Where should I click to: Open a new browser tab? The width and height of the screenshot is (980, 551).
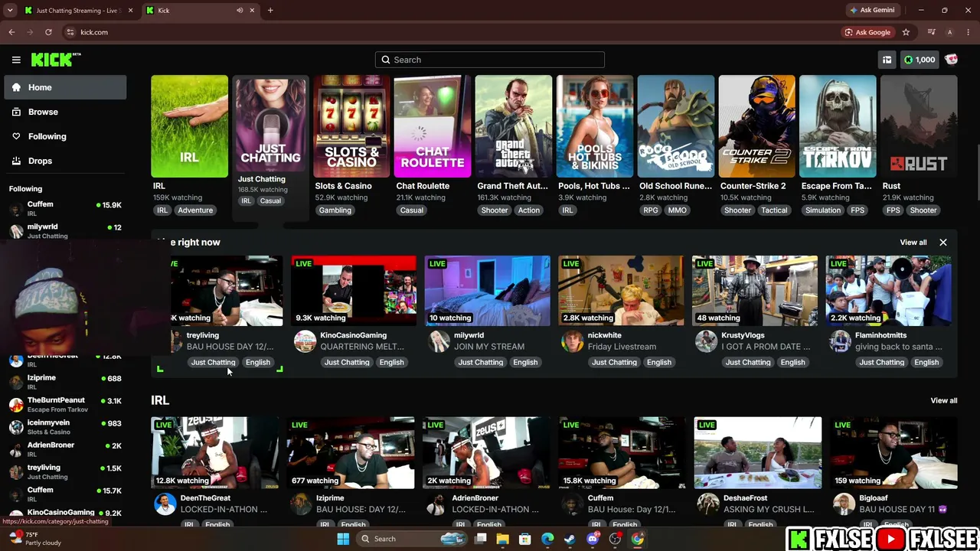[270, 10]
